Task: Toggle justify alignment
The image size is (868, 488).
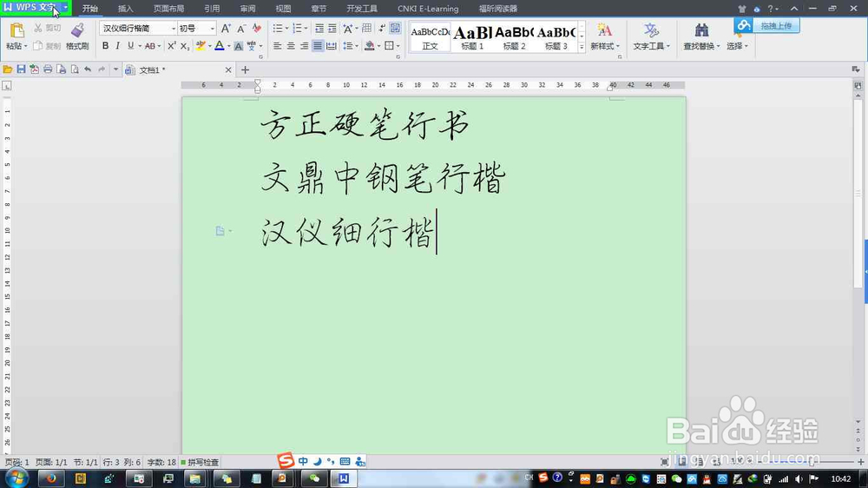Action: (x=317, y=46)
